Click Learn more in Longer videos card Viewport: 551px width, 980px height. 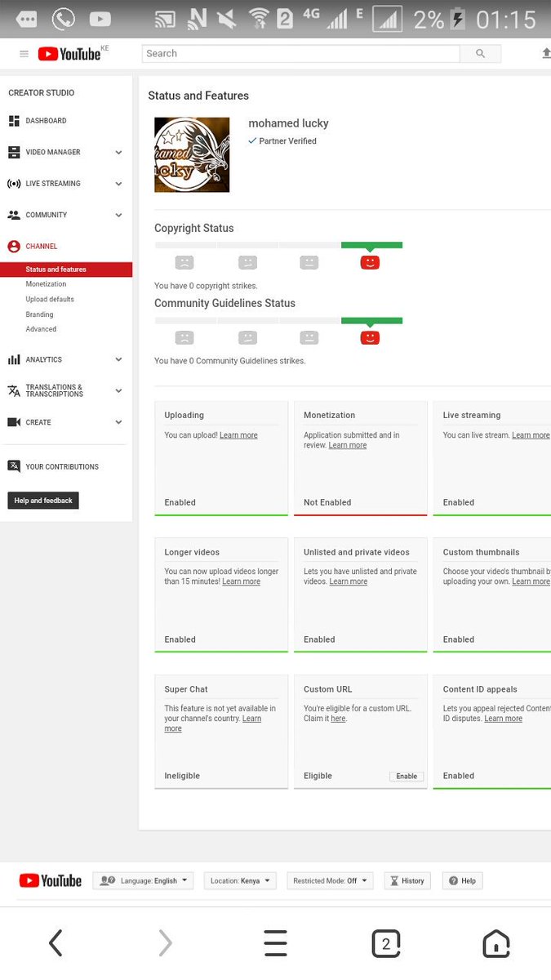[x=241, y=581]
